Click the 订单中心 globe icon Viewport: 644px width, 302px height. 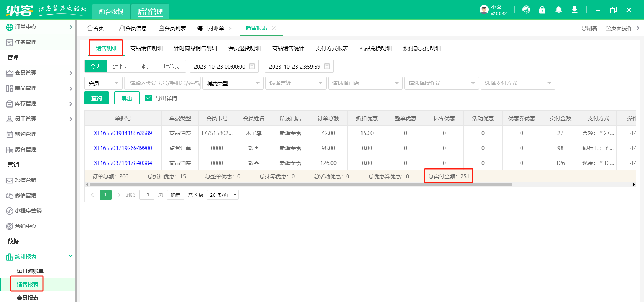click(x=10, y=27)
